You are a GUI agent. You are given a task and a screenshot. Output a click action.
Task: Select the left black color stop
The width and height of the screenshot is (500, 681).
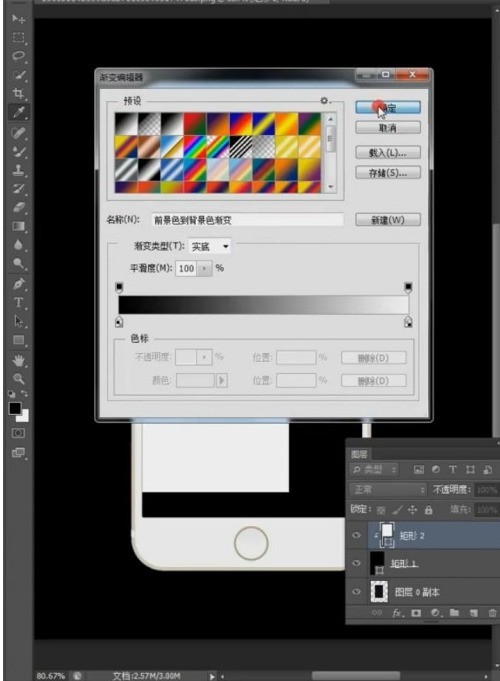pyautogui.click(x=119, y=322)
